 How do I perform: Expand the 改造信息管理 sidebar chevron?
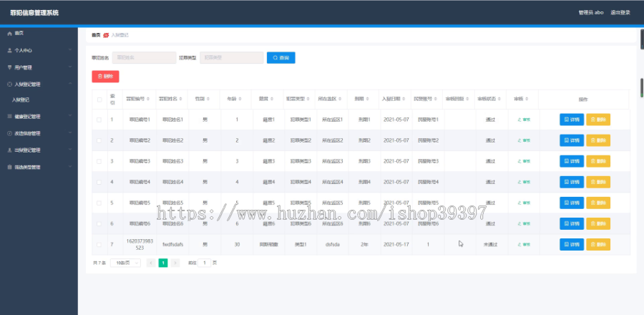pos(70,132)
